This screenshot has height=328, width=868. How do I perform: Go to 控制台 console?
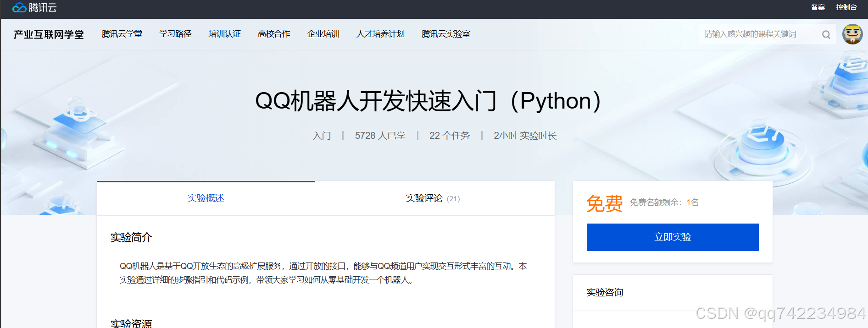[846, 7]
